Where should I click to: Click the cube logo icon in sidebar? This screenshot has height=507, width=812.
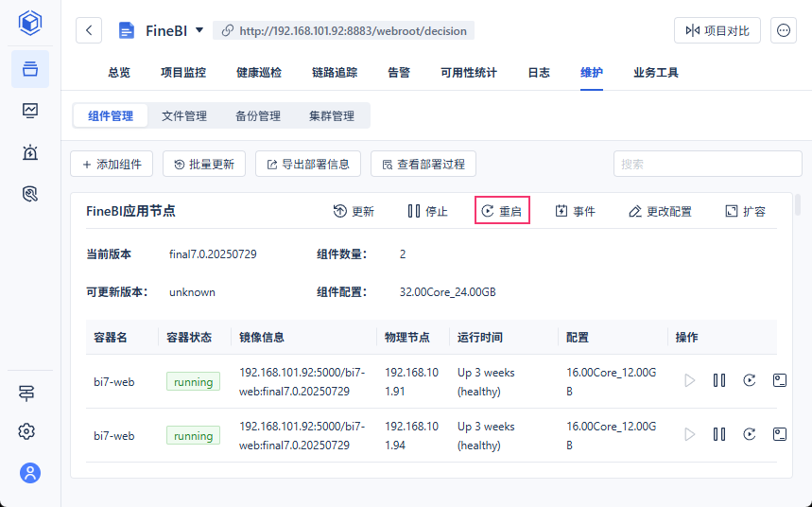tap(30, 23)
